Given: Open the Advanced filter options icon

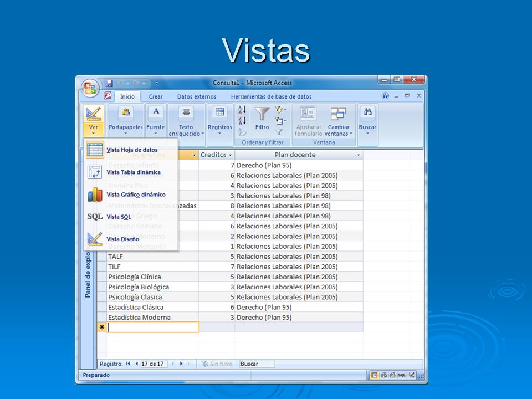Looking at the screenshot, I should pos(280,121).
